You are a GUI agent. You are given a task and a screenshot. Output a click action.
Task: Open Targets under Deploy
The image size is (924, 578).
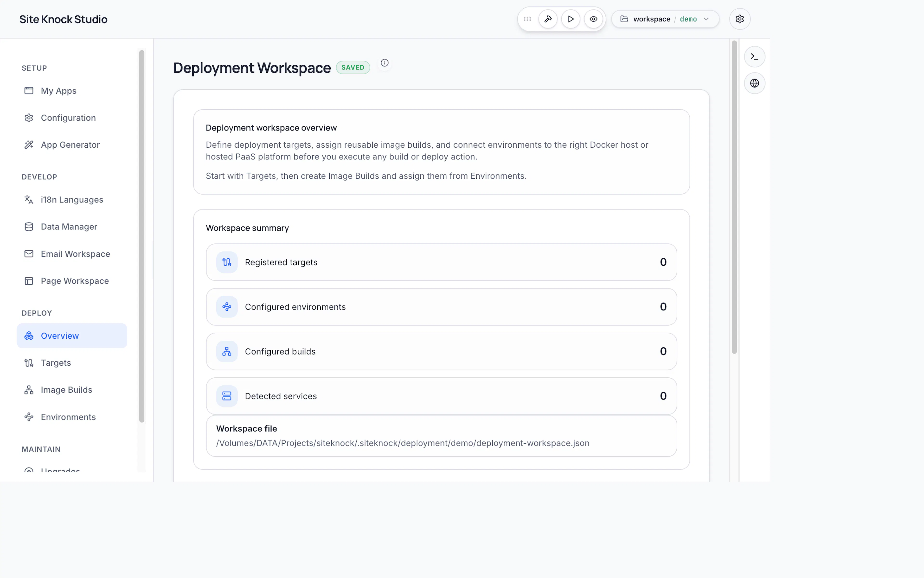[72, 363]
